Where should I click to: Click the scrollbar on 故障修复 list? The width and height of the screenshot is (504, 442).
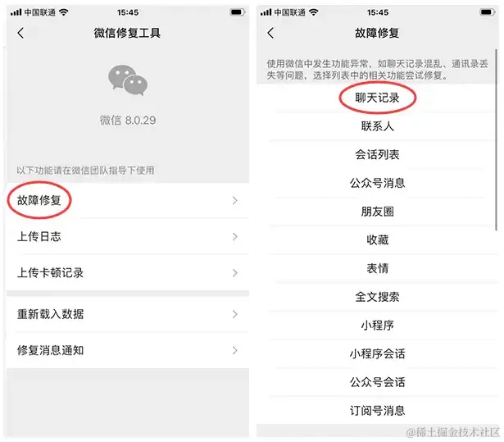pyautogui.click(x=497, y=140)
